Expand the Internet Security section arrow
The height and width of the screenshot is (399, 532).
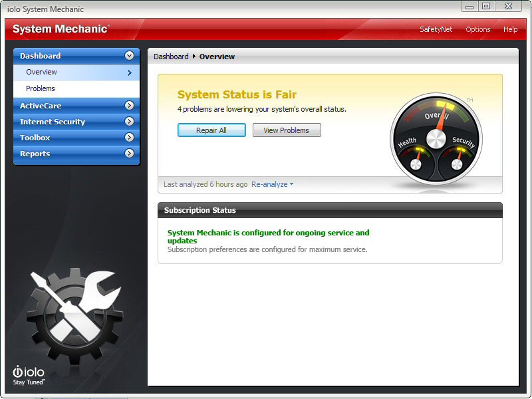(129, 122)
